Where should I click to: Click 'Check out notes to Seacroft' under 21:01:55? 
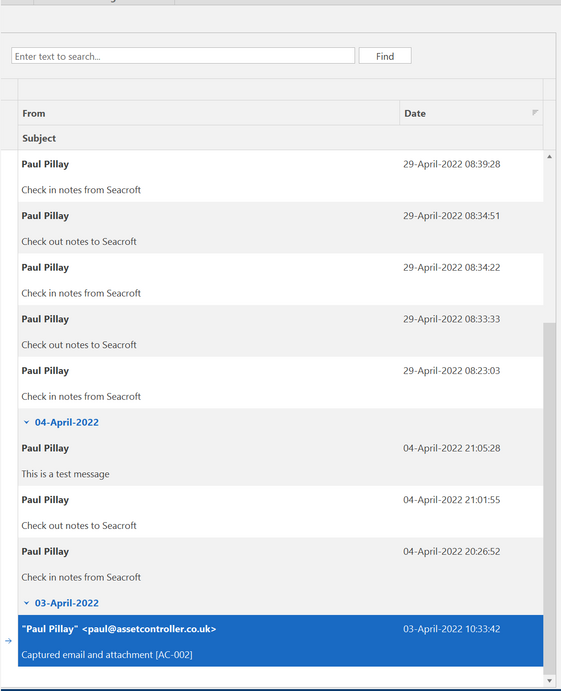pos(79,525)
